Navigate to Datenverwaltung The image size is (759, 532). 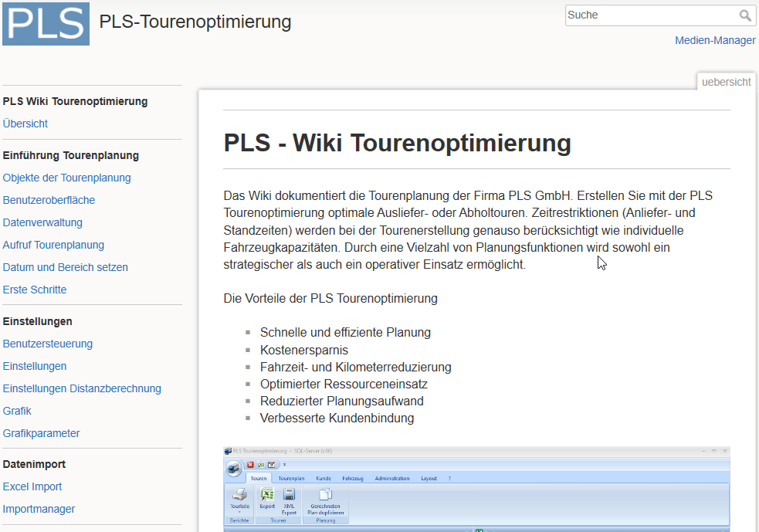(x=42, y=222)
